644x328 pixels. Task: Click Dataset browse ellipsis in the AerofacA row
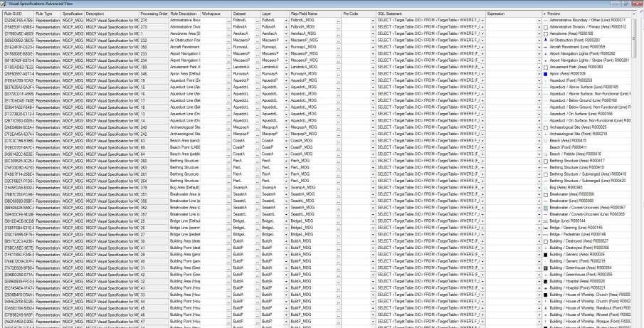[x=258, y=33]
